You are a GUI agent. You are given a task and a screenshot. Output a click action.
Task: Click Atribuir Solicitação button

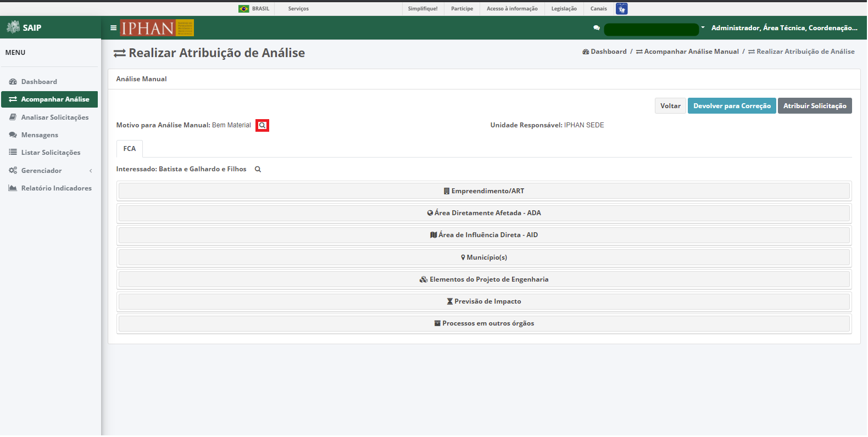coord(815,106)
